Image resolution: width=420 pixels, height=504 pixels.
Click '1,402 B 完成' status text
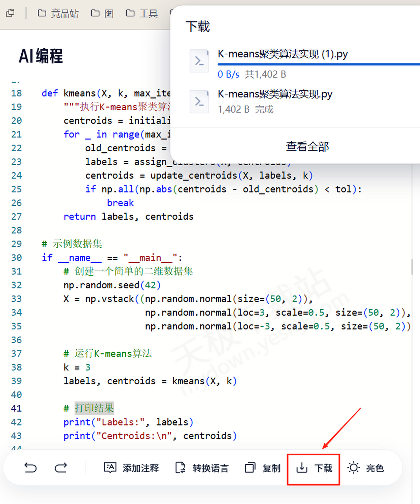click(246, 109)
